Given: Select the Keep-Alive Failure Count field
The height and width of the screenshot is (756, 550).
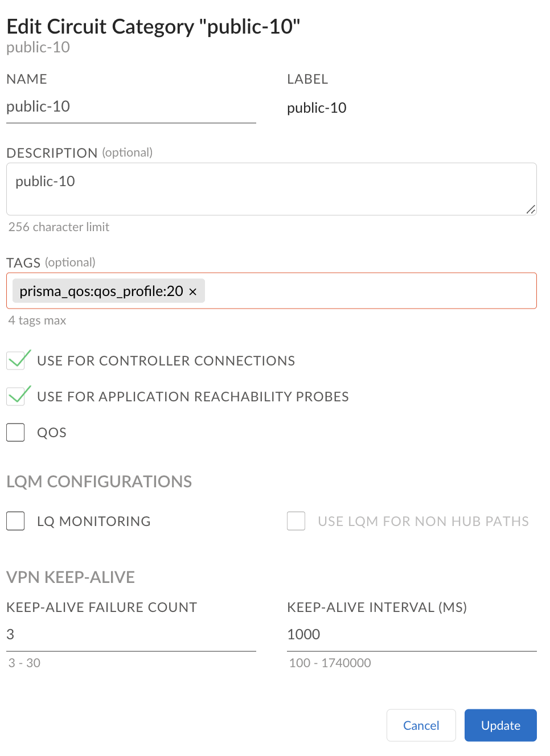Looking at the screenshot, I should (x=131, y=635).
